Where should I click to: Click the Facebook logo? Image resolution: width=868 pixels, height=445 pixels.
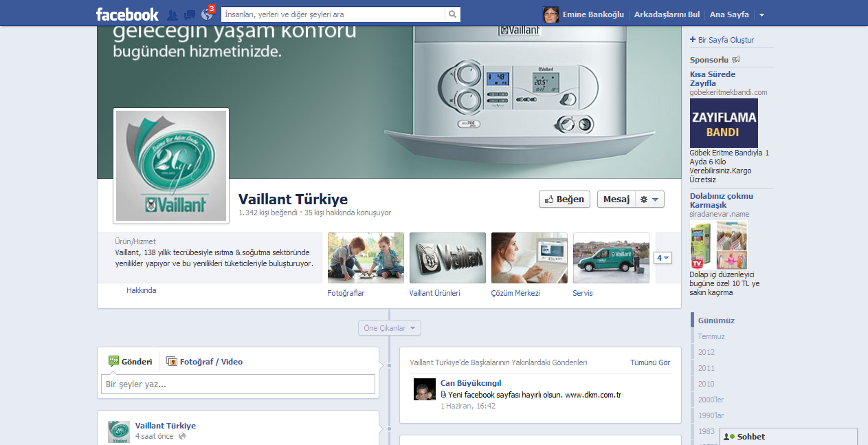click(x=127, y=14)
